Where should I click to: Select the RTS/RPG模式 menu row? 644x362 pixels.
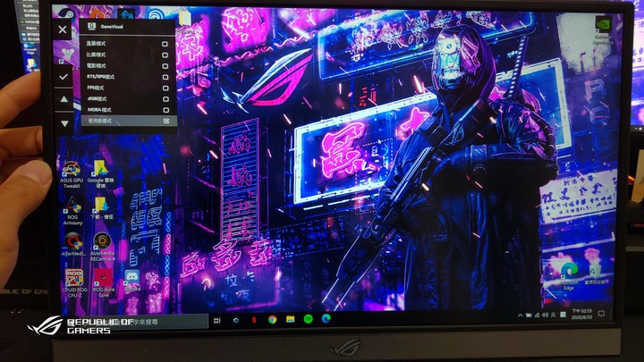point(128,77)
